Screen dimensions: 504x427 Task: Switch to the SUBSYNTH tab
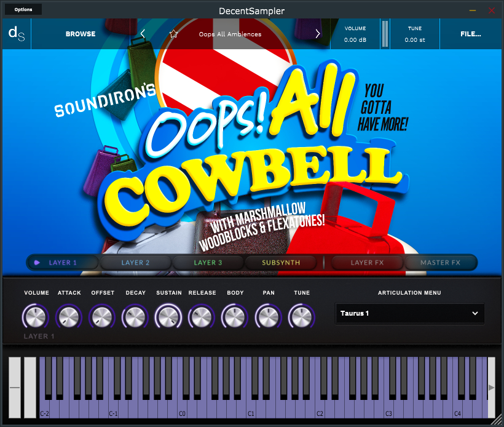click(281, 263)
